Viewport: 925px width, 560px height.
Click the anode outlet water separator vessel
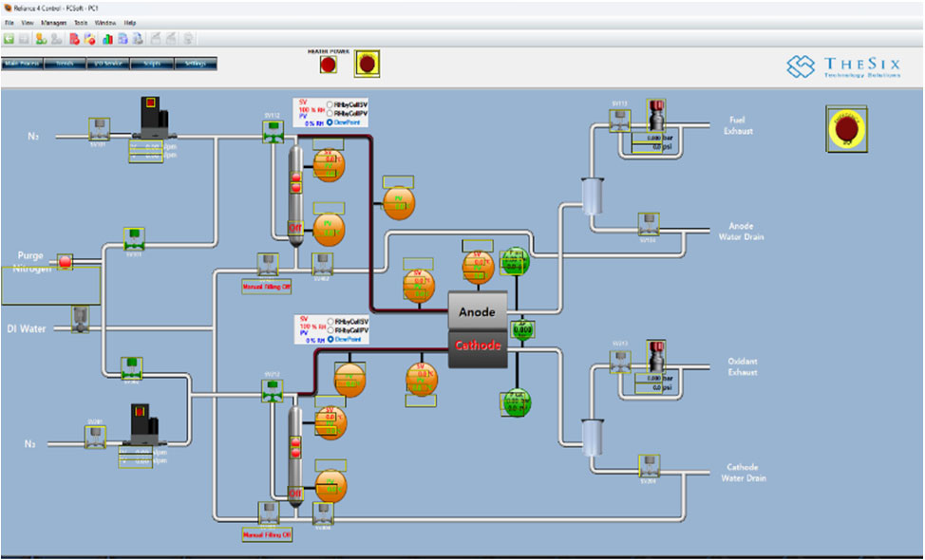click(593, 196)
